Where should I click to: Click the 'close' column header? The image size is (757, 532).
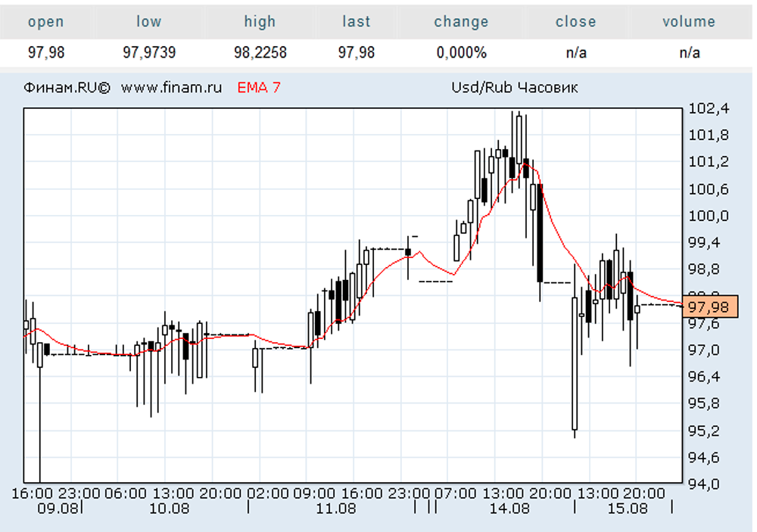click(x=575, y=22)
